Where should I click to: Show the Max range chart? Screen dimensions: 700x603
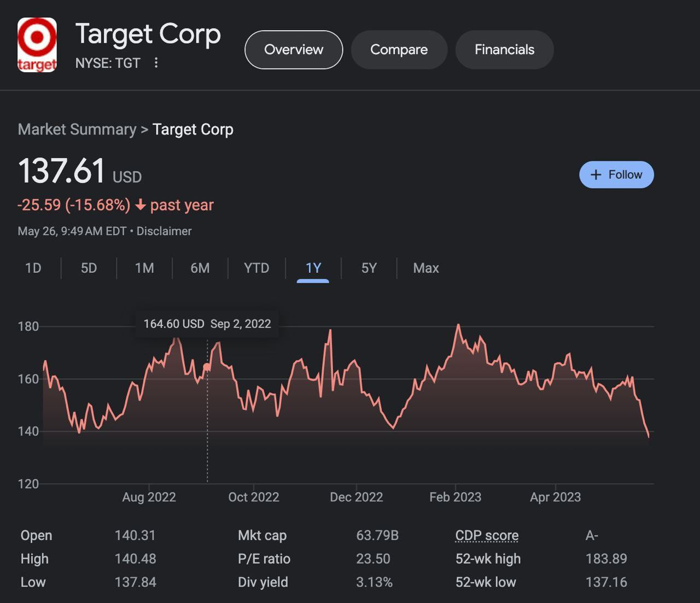[426, 268]
